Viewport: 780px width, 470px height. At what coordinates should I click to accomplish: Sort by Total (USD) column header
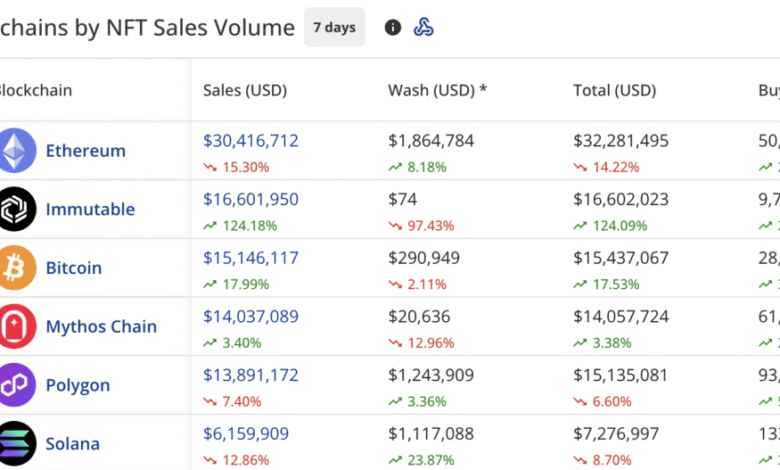(614, 90)
